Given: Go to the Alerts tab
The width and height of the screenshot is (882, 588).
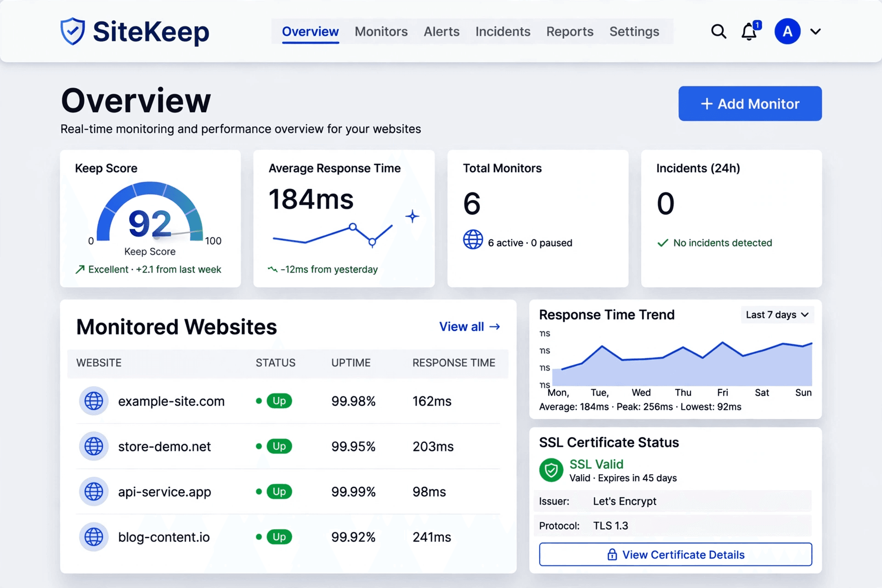Looking at the screenshot, I should coord(441,31).
